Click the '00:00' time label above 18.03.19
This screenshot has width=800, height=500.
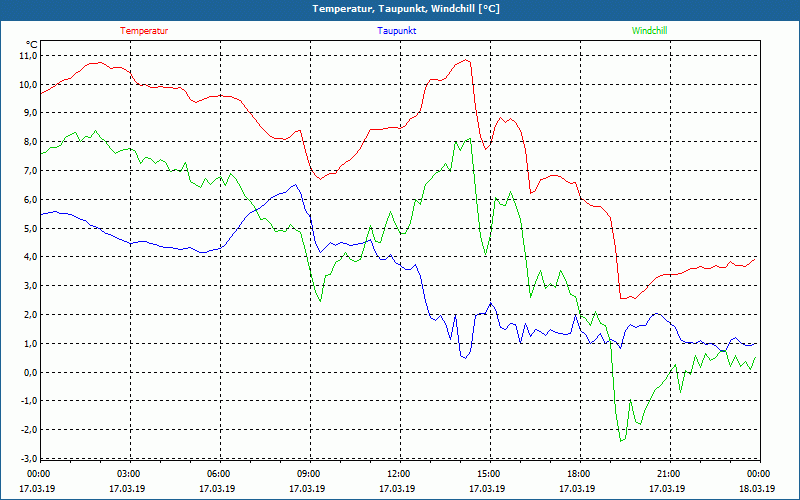(x=758, y=474)
